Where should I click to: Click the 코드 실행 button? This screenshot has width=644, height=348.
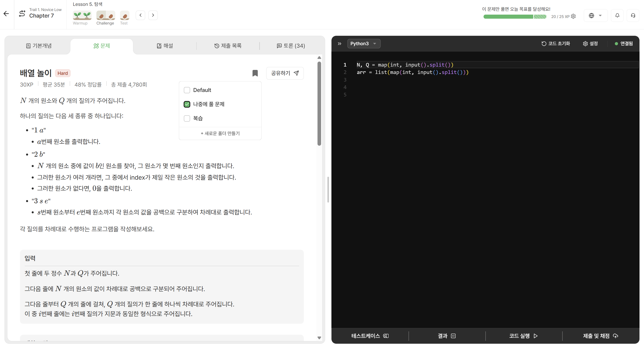(x=524, y=336)
